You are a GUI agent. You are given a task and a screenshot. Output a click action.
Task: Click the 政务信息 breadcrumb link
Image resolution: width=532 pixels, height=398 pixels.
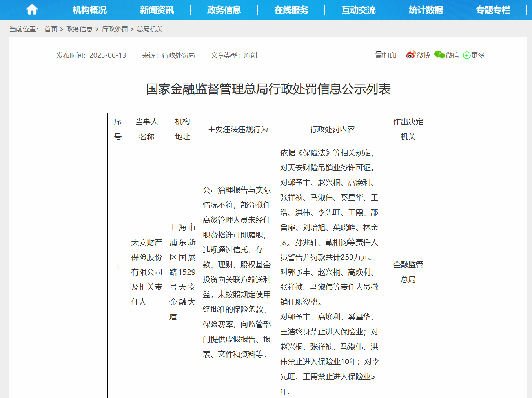click(80, 29)
